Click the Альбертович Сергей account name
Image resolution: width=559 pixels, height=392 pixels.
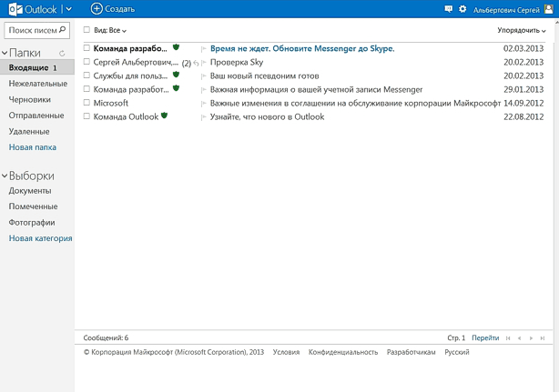point(506,10)
